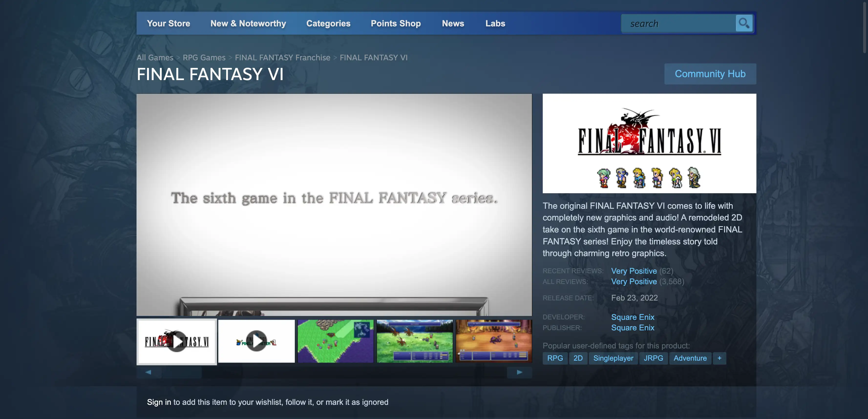View the overworld map screenshot thumbnail
This screenshot has width=868, height=419.
(x=336, y=341)
